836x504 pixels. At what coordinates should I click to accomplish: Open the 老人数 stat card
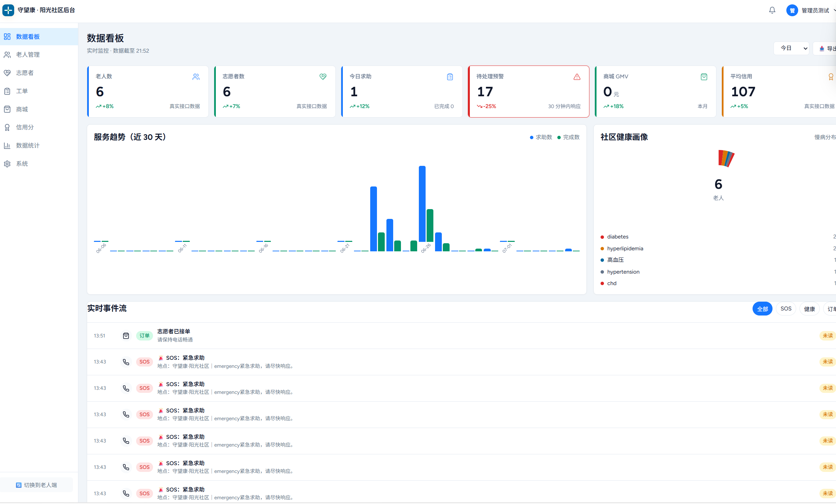point(148,92)
